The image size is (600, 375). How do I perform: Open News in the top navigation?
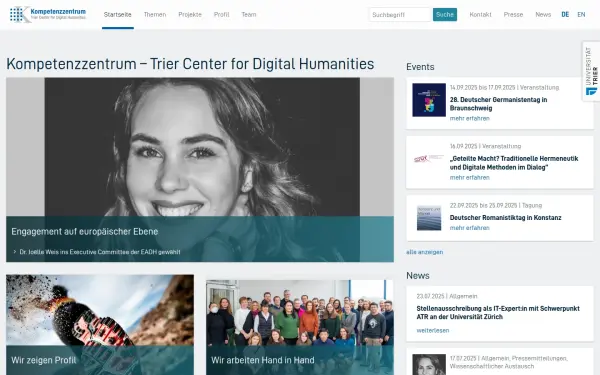pos(543,15)
